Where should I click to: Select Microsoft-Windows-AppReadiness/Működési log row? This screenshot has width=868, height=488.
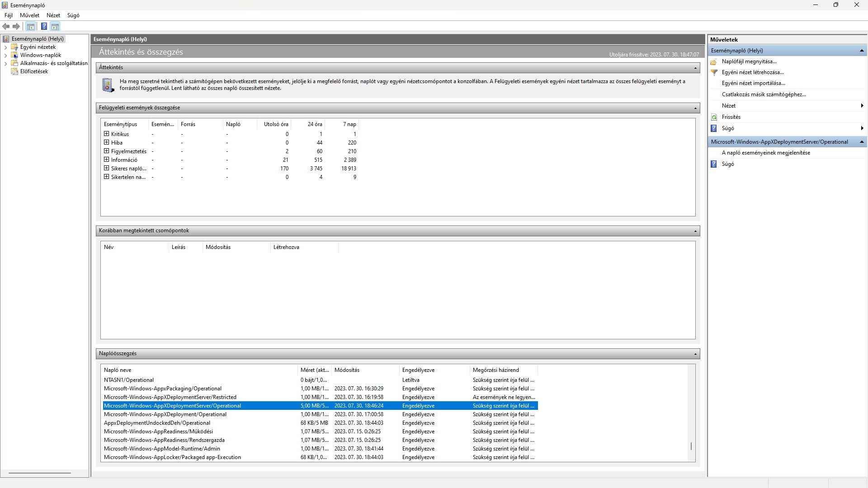pos(320,432)
